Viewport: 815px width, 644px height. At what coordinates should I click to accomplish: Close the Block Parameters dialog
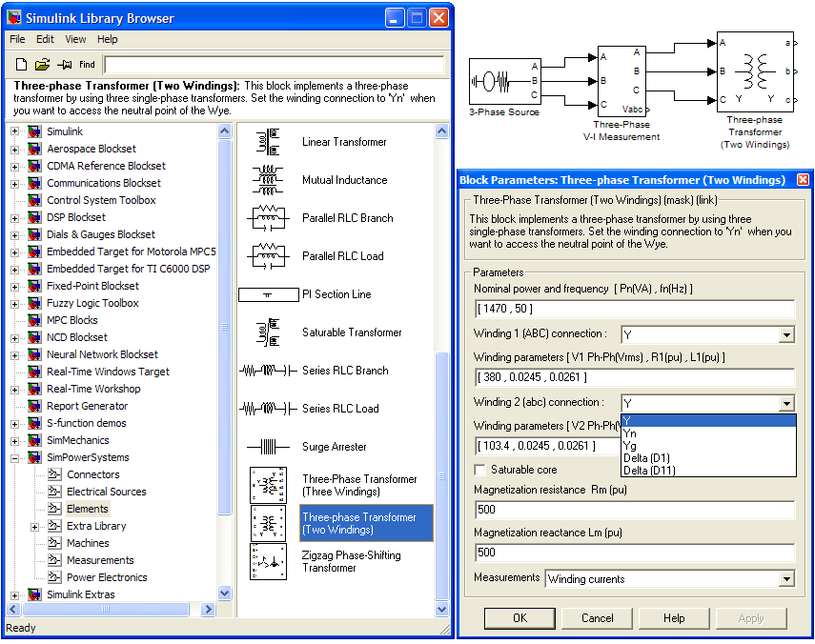click(x=803, y=180)
